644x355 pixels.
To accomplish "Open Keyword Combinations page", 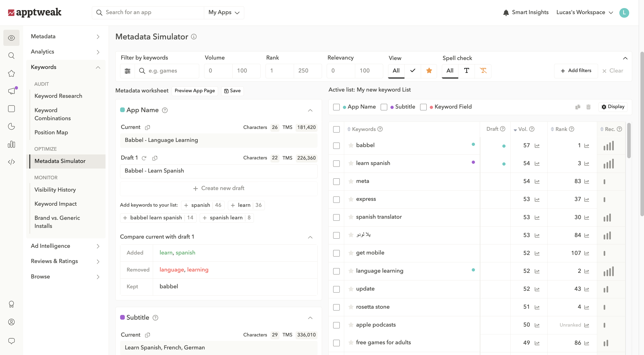I will (52, 114).
